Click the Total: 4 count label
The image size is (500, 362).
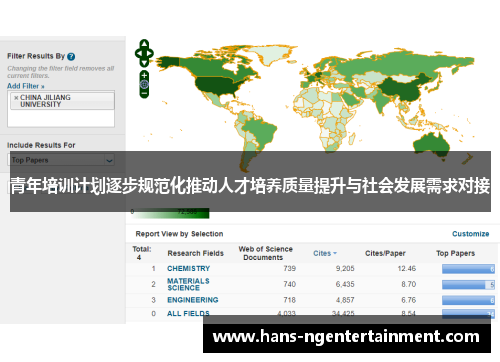click(x=142, y=253)
